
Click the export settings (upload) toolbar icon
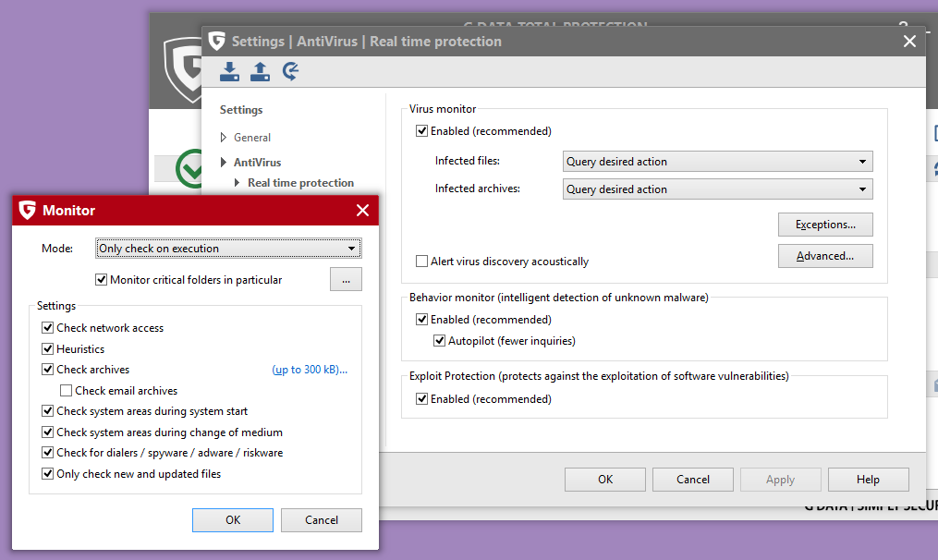pos(260,71)
